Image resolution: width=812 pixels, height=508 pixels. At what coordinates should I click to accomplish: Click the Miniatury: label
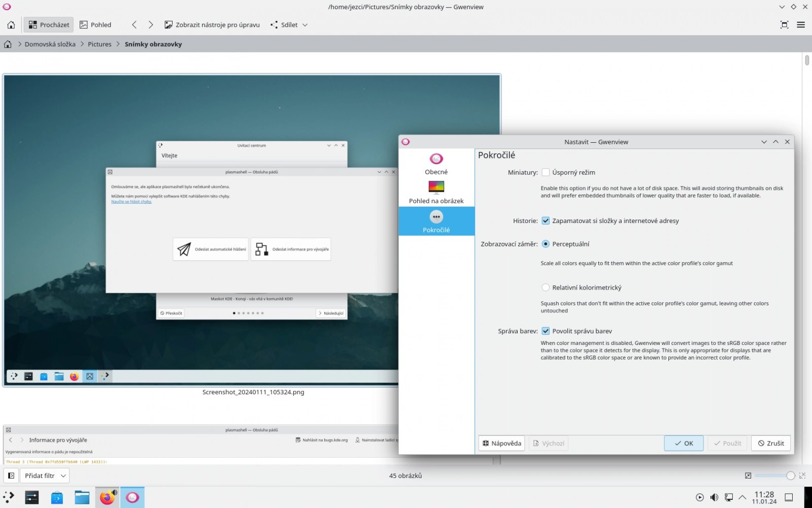(523, 172)
